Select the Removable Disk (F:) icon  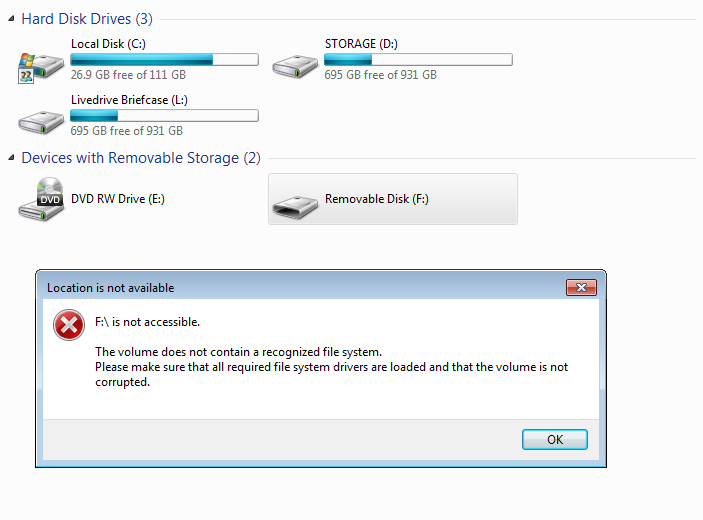pos(295,207)
